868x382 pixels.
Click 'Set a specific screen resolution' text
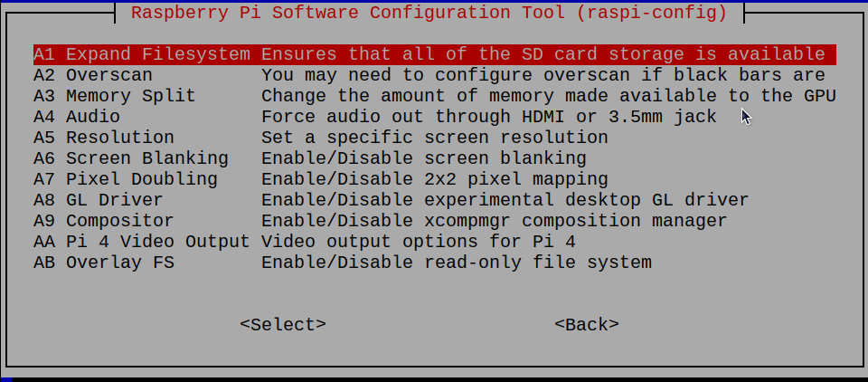click(x=434, y=138)
